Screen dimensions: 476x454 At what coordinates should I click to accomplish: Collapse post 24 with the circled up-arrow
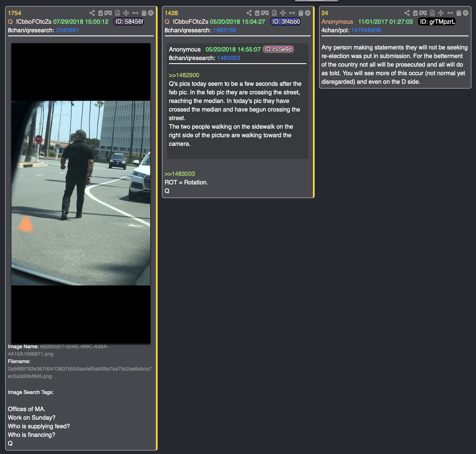click(466, 13)
